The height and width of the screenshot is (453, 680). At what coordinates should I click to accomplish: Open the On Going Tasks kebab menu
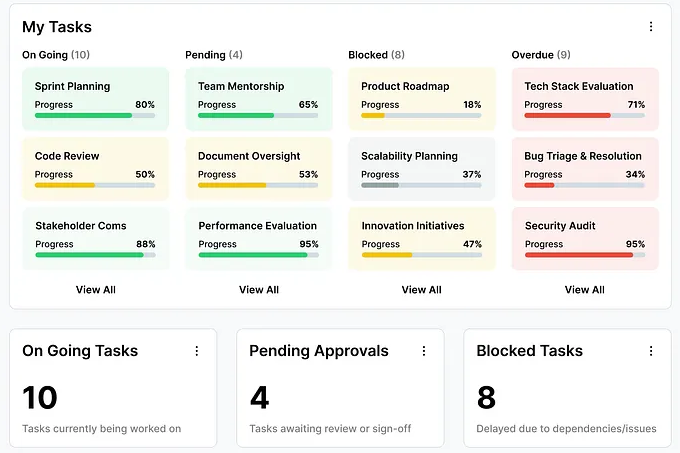point(197,351)
